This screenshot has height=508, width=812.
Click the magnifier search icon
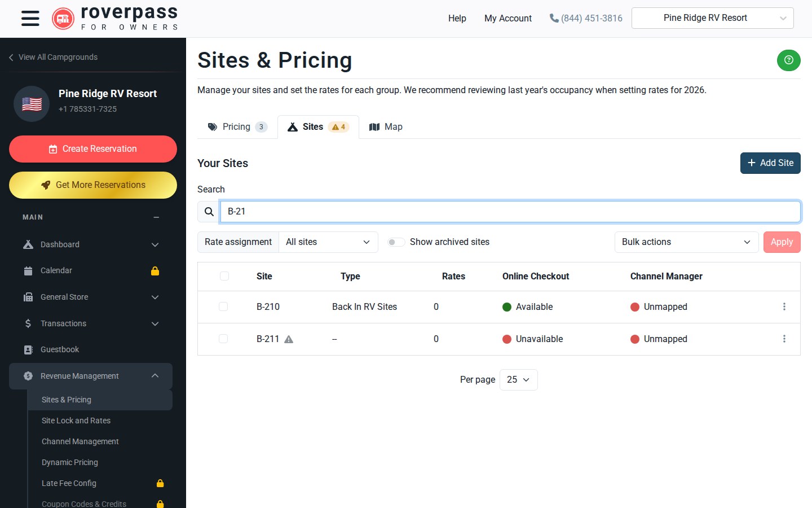[209, 212]
